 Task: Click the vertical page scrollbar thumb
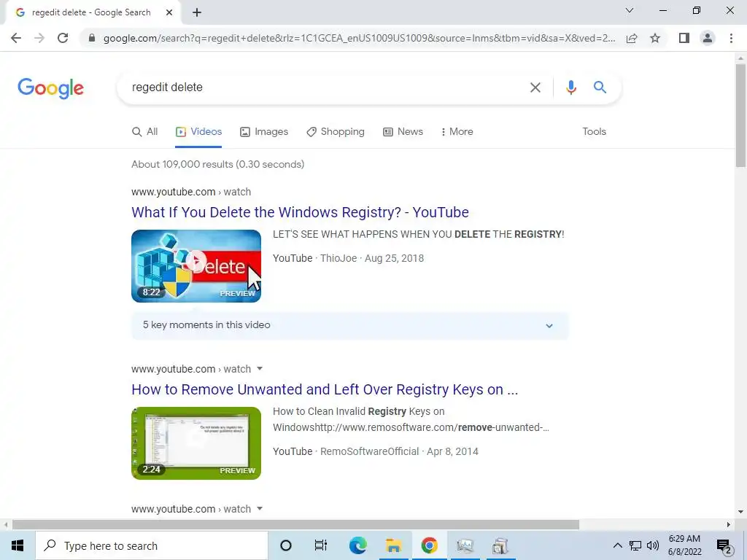pyautogui.click(x=741, y=116)
